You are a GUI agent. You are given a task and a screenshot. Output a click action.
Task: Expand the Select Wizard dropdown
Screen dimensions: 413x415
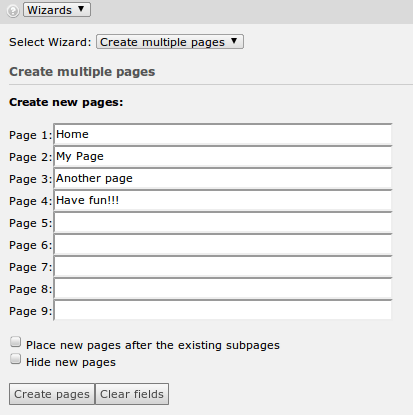[170, 42]
